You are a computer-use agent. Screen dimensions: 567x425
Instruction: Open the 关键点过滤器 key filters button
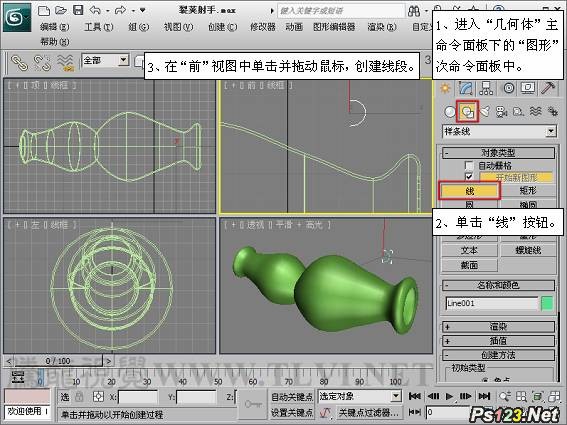click(369, 412)
